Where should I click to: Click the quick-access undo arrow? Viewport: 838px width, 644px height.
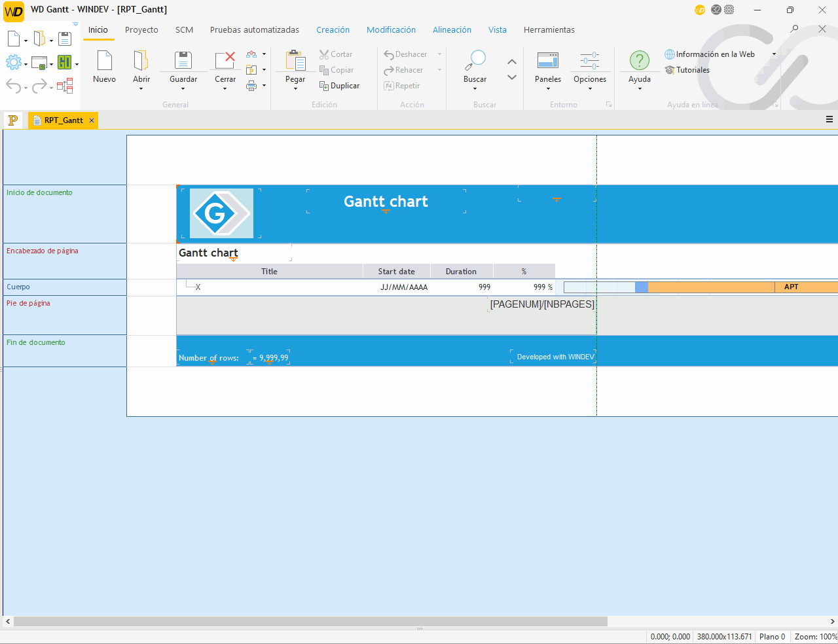[13, 86]
